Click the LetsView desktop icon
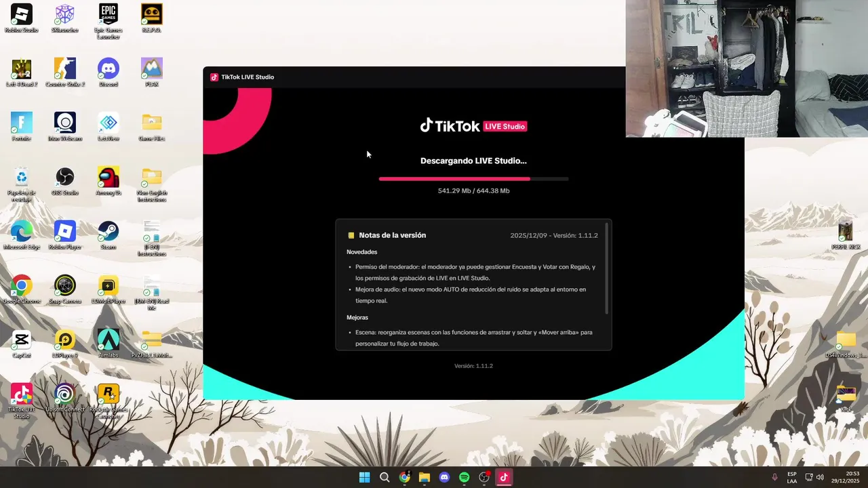Viewport: 868px width, 488px height. [x=108, y=127]
